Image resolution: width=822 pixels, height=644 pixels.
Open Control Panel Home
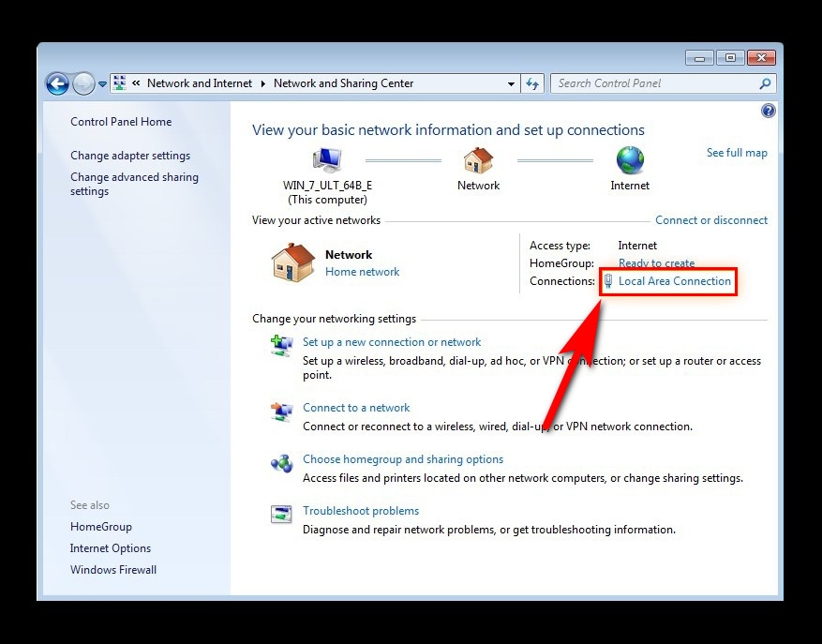click(x=121, y=122)
